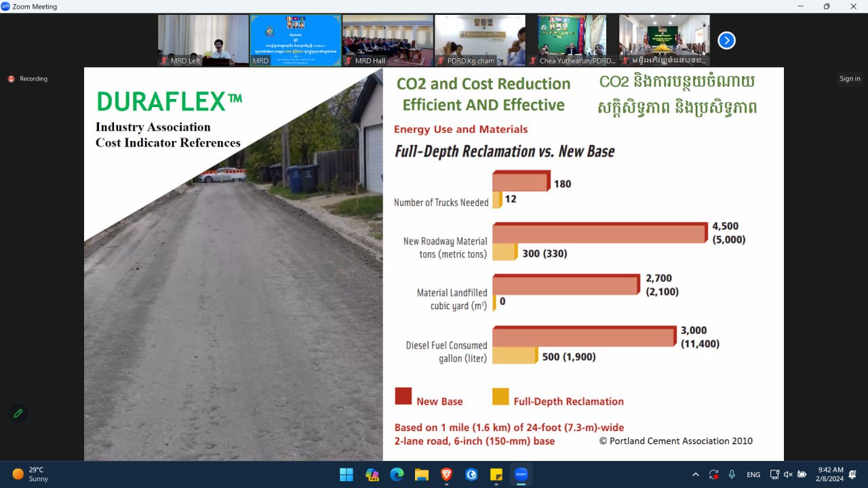Select the MRD active speaker thumbnail
Screen dimensions: 868x488
coord(296,41)
